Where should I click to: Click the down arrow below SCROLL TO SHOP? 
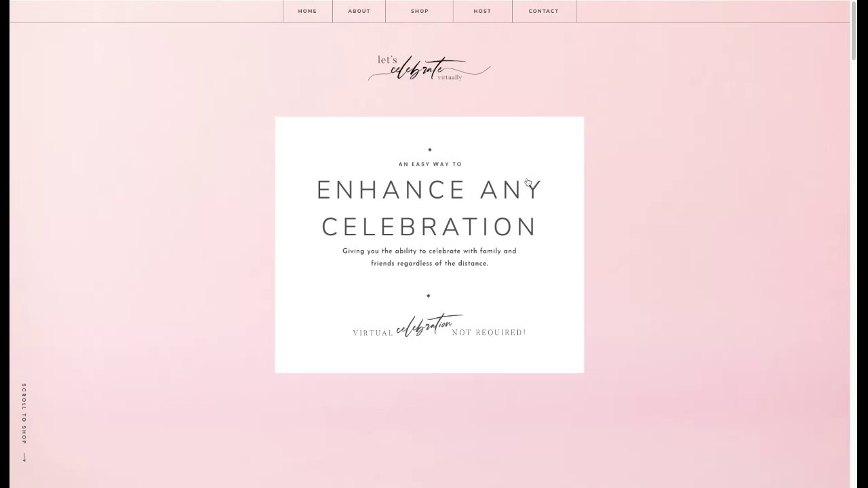coord(24,457)
